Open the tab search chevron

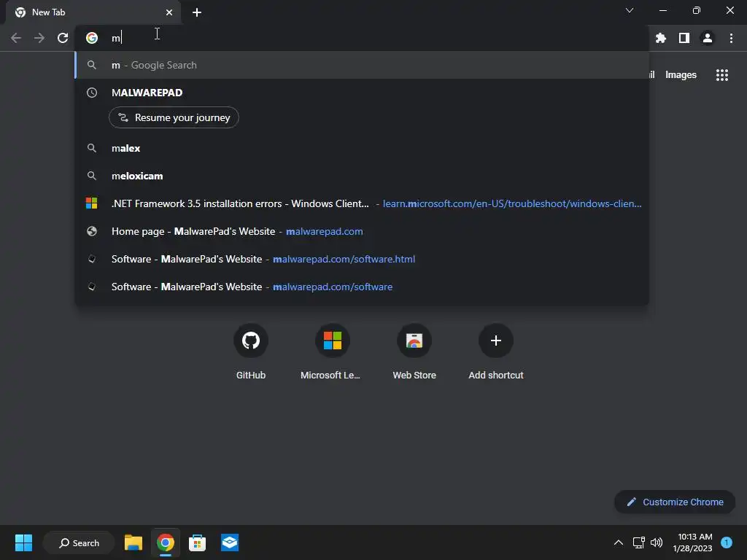(x=630, y=10)
